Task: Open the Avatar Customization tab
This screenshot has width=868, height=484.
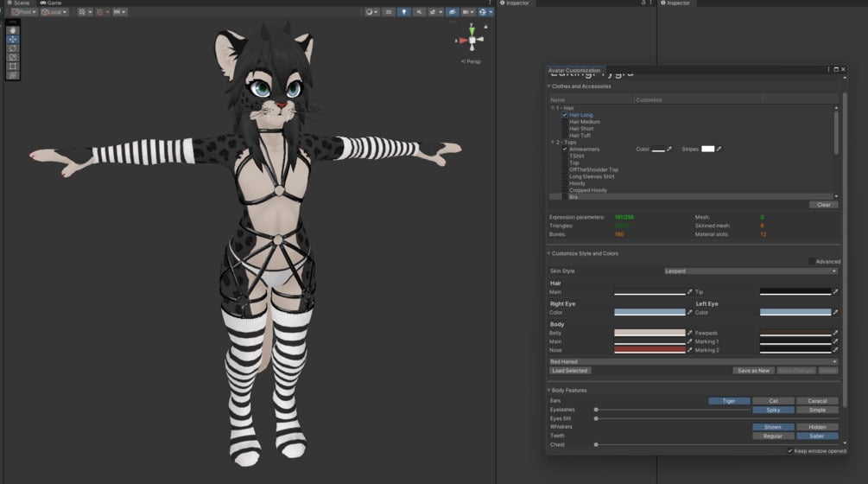Action: pos(574,70)
